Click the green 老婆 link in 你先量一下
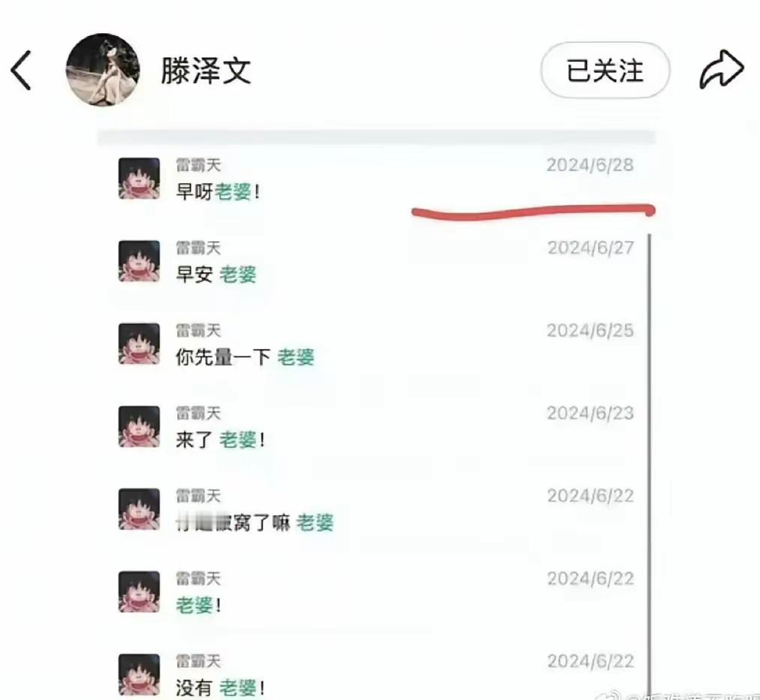This screenshot has height=700, width=760. pos(296,358)
